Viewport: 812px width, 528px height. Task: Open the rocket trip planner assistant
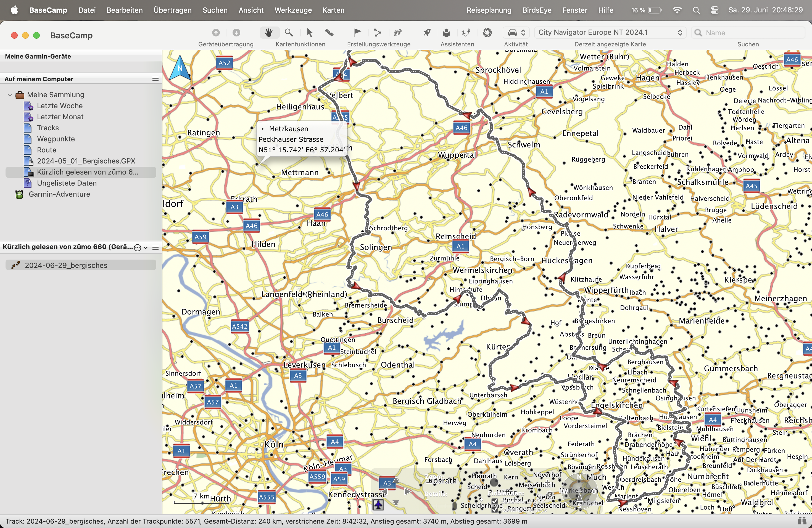pos(426,32)
